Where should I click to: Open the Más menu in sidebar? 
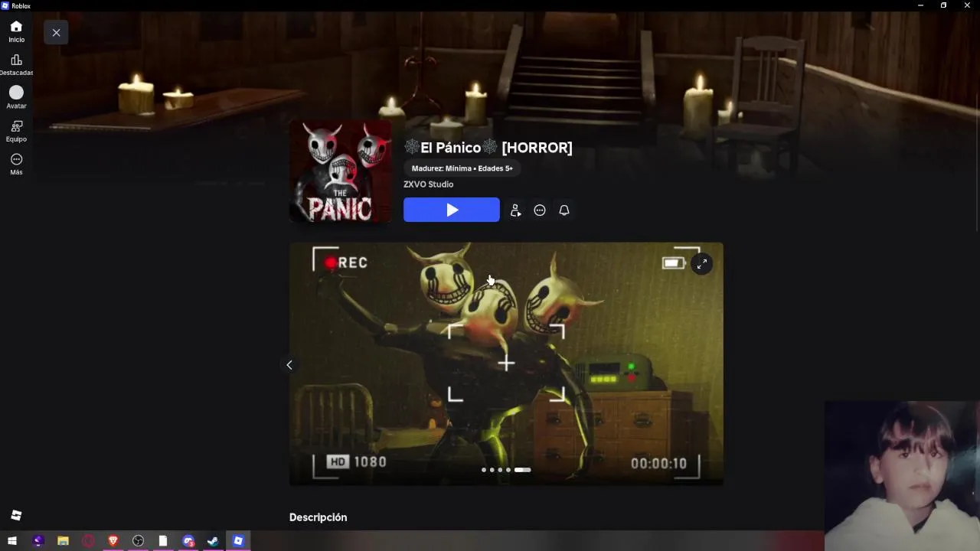coord(16,164)
